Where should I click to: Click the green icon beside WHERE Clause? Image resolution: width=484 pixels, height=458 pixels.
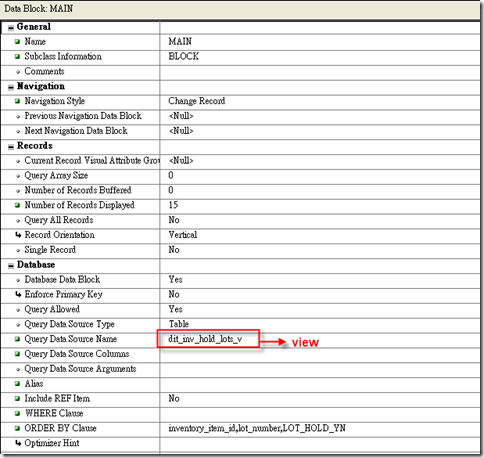click(18, 413)
